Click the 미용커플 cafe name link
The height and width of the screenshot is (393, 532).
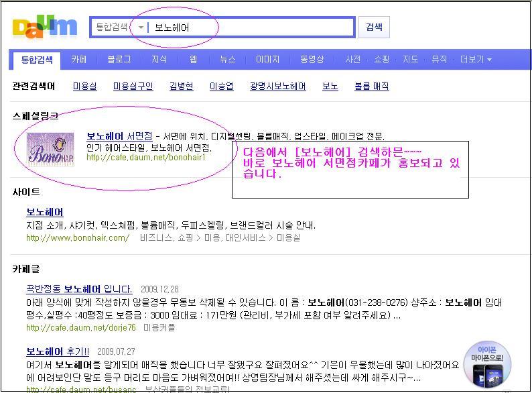click(159, 328)
